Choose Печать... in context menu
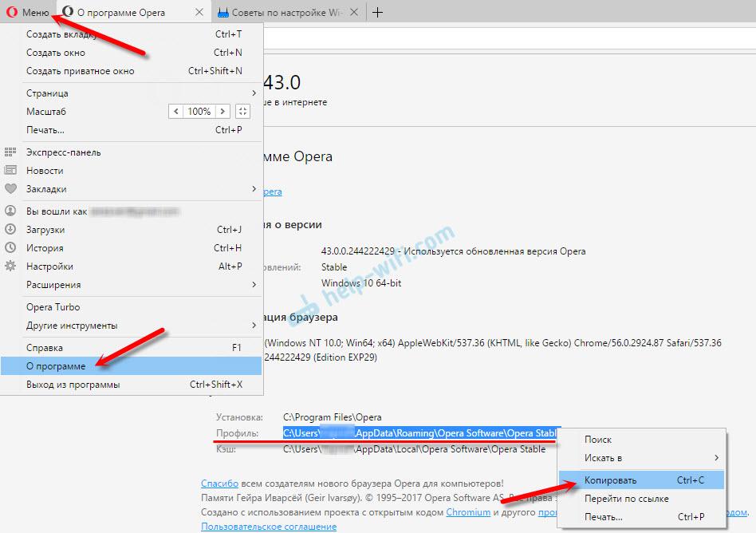 pos(641,517)
